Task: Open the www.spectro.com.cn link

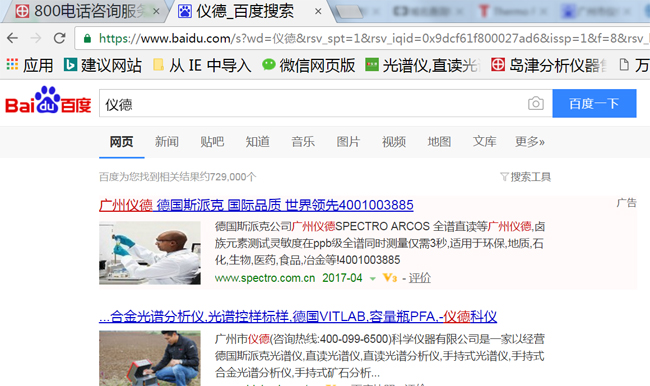Action: point(265,278)
